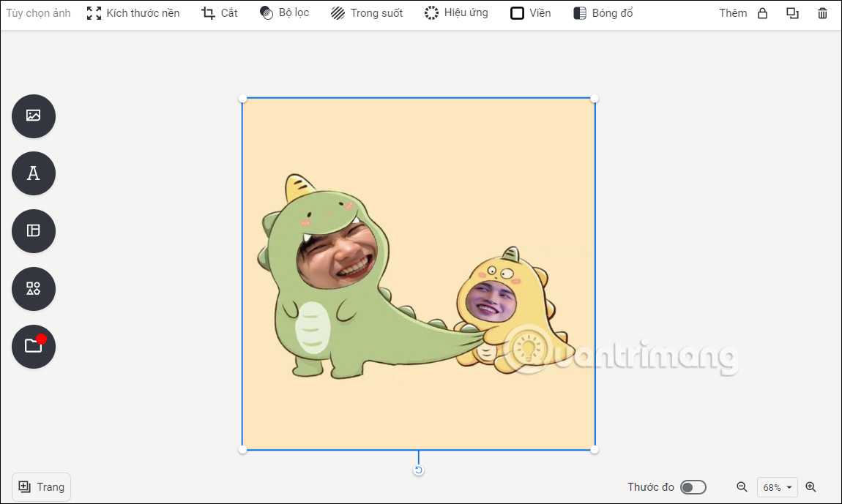Screen dimensions: 842x504
Task: Adjust Trong suốt transparency settings
Action: [x=366, y=12]
